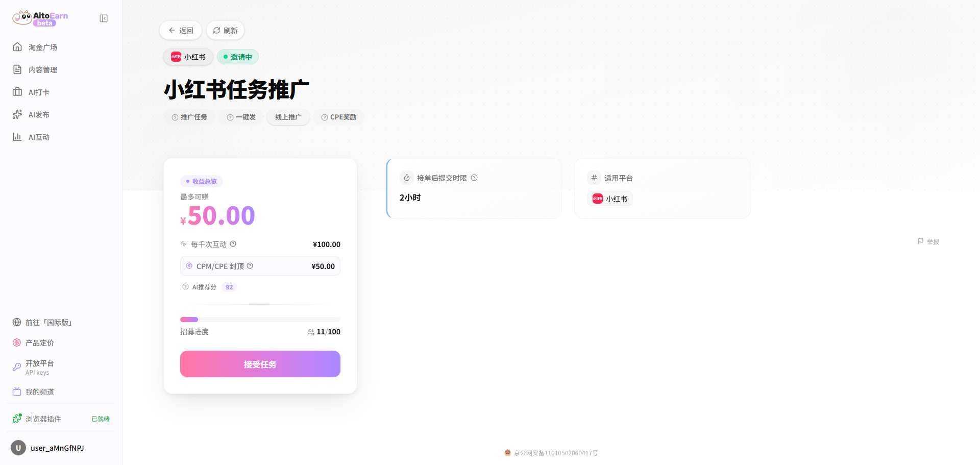Click the help icon after 接单后提交时限
Screen dimensions: 980x465
pos(474,178)
